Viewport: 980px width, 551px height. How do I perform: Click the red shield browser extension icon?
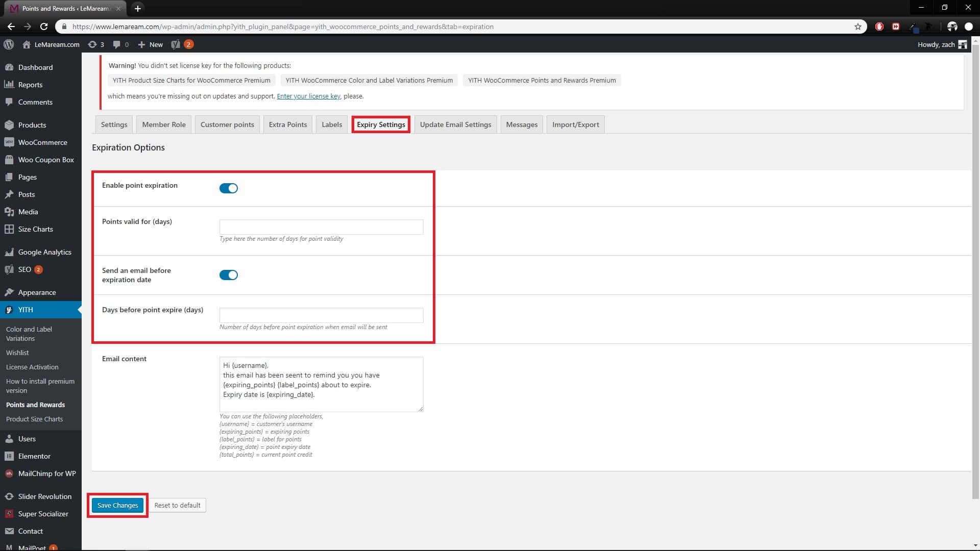click(879, 27)
